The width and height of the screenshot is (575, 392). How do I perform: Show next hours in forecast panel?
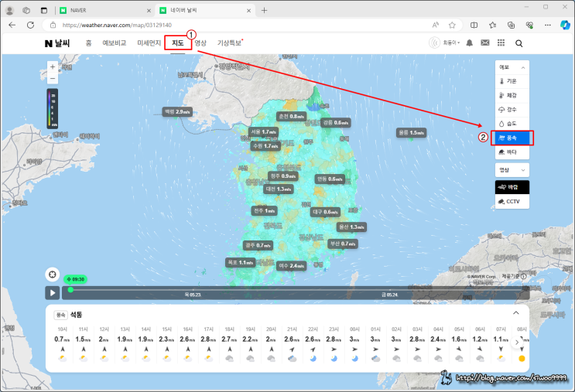click(517, 343)
